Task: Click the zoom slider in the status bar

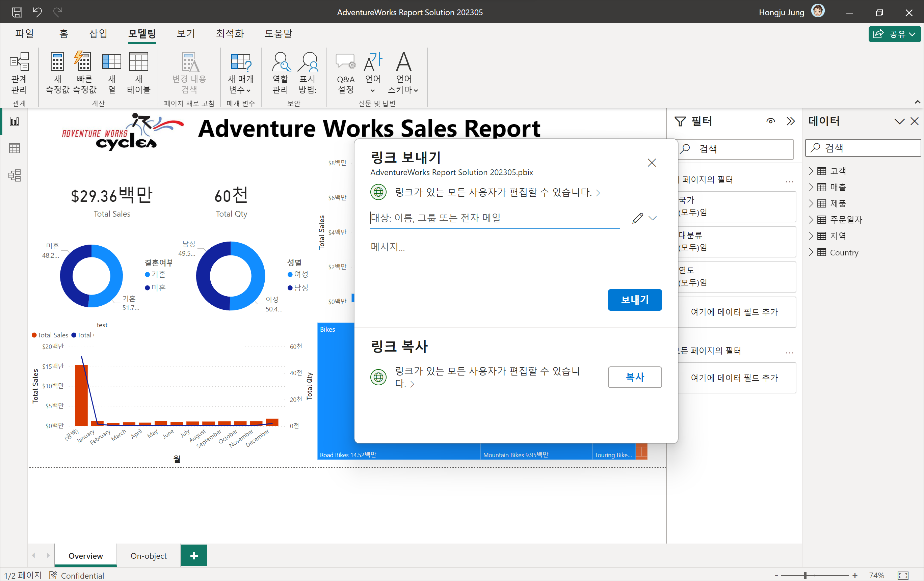Action: click(805, 575)
